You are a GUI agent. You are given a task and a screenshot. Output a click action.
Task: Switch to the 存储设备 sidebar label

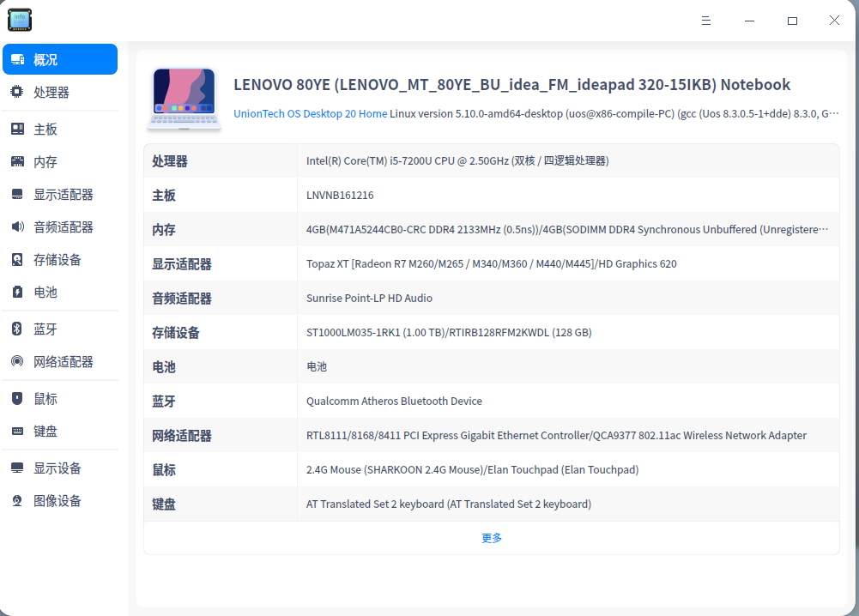[57, 260]
